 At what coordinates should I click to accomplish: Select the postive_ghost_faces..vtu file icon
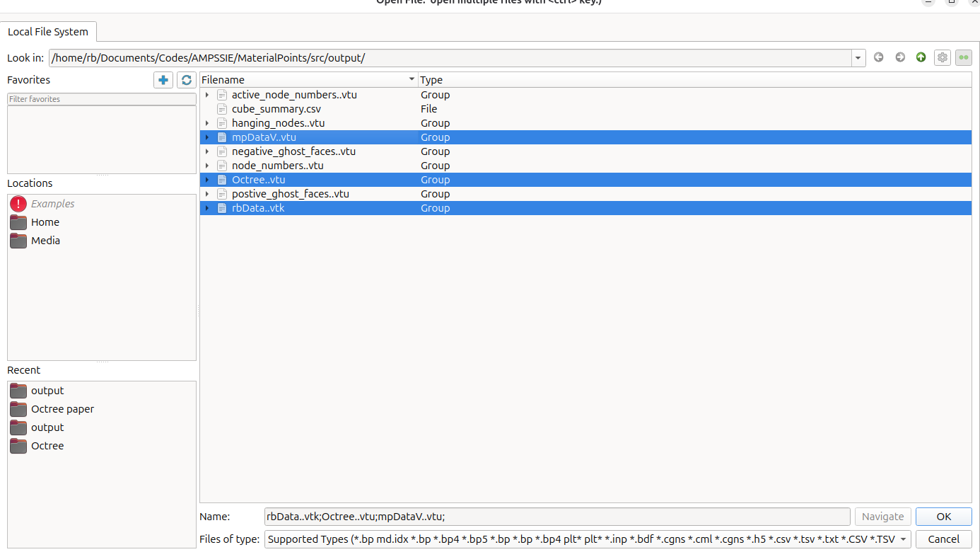222,194
